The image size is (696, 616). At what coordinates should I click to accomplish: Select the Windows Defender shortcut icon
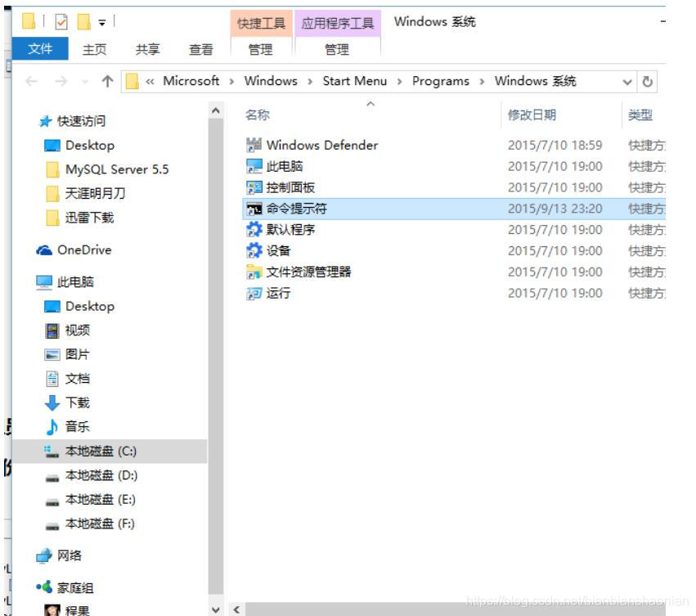254,145
